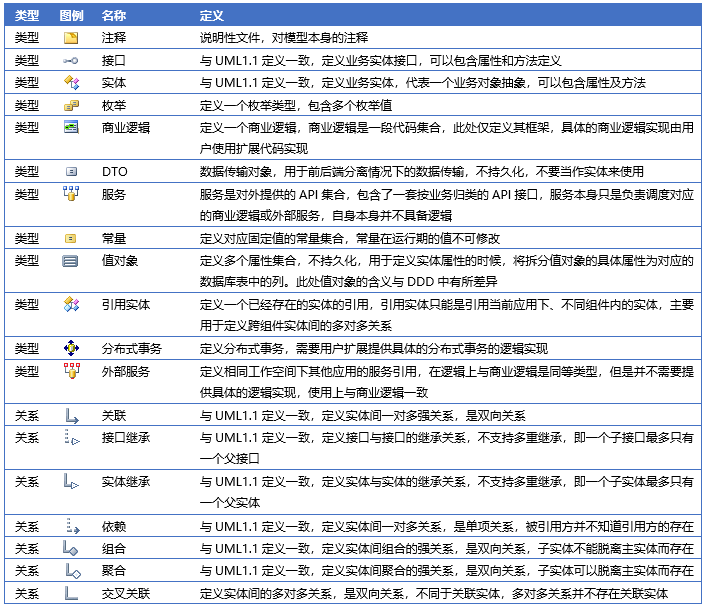Select the name cell 接口

pyautogui.click(x=113, y=61)
